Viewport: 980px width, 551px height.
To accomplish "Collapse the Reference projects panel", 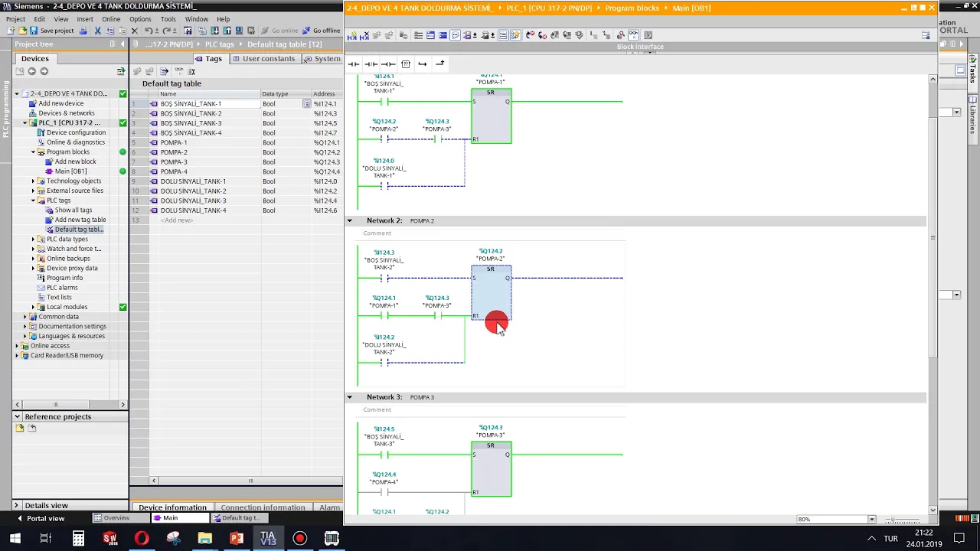I will 17,417.
